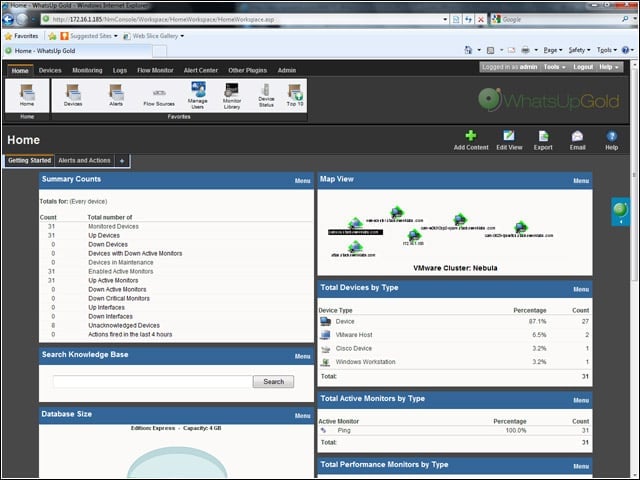Viewport: 640px width, 480px height.
Task: Click the Ping monitor icon
Action: pos(323,430)
